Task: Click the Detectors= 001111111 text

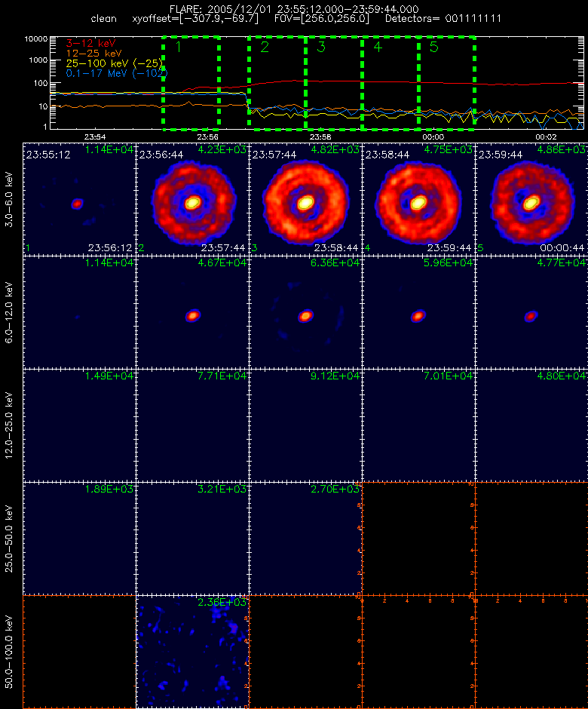Action: (443, 19)
